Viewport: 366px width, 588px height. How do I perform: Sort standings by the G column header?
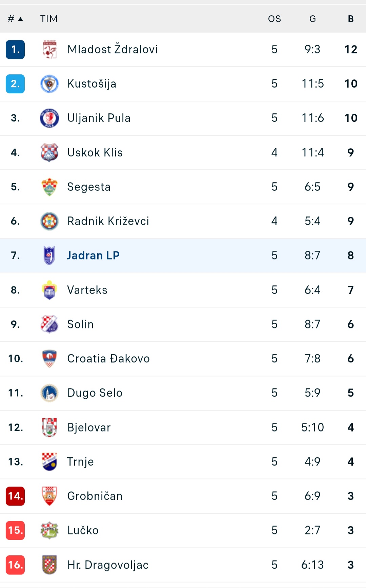(x=312, y=19)
